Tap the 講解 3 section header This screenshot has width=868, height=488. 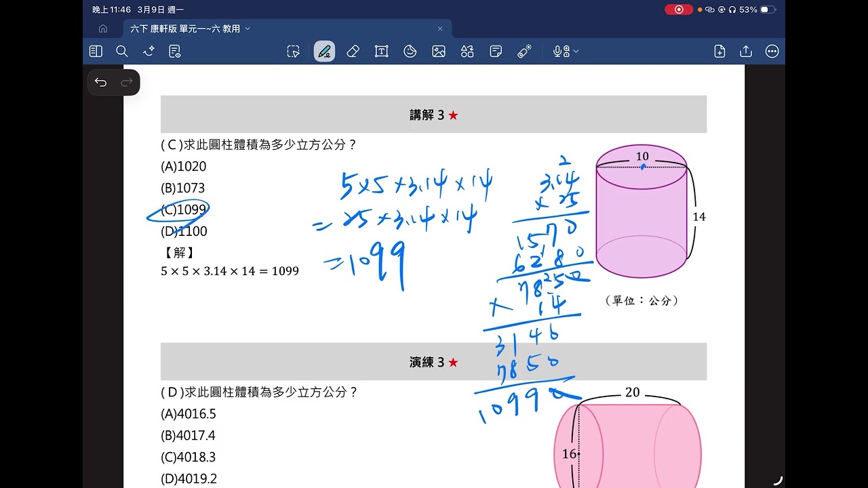pos(434,115)
